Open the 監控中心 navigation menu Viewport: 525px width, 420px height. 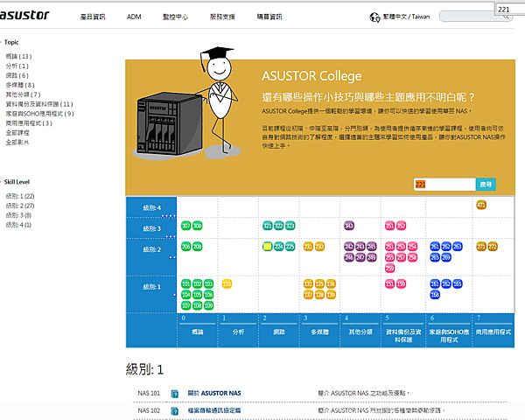pyautogui.click(x=176, y=17)
